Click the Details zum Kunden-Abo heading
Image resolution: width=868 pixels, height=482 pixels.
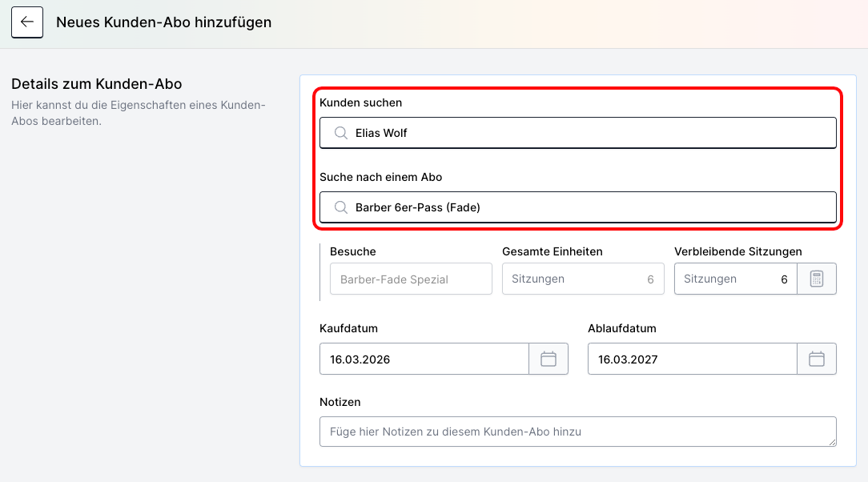(96, 84)
